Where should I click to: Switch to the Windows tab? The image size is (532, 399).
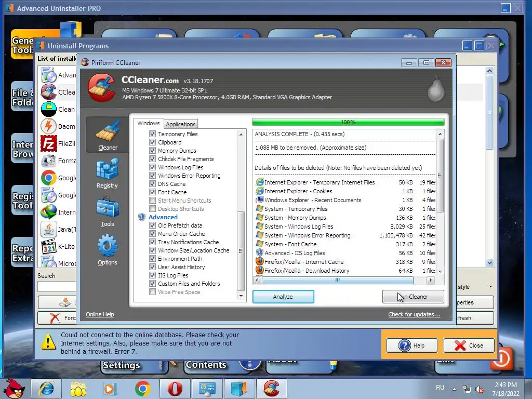(x=148, y=123)
